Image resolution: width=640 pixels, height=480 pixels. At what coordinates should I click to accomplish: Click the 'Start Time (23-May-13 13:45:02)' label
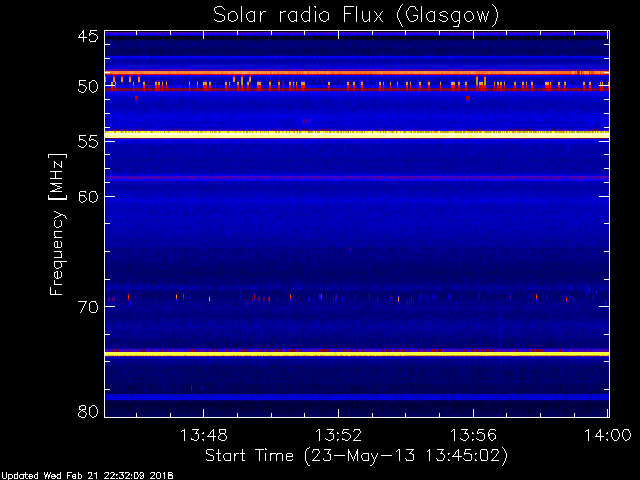[356, 456]
